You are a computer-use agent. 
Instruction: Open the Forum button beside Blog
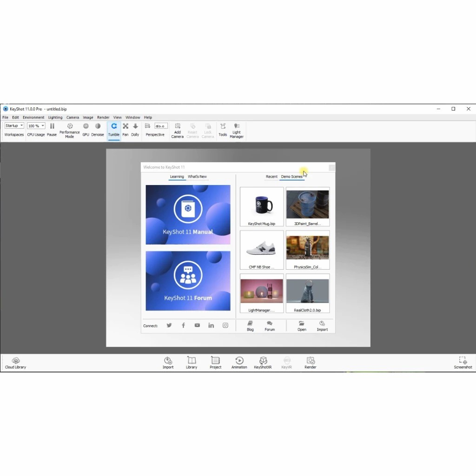[270, 326]
